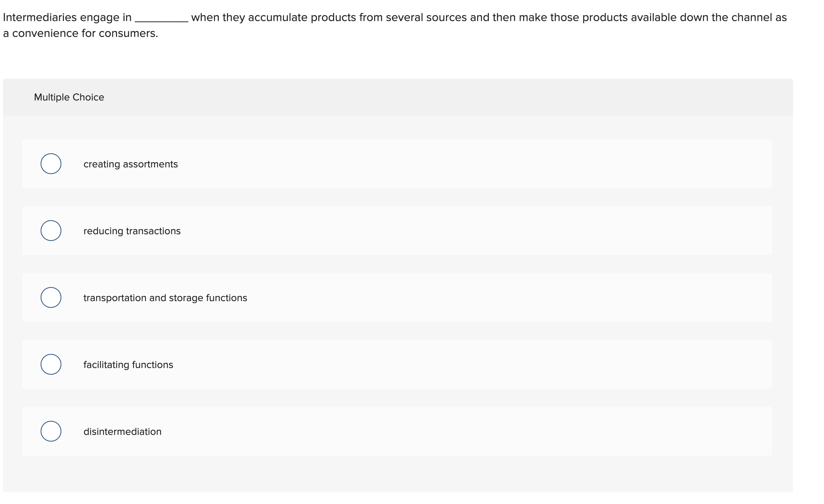Pick the transportation and storage functions radio button

coord(51,297)
